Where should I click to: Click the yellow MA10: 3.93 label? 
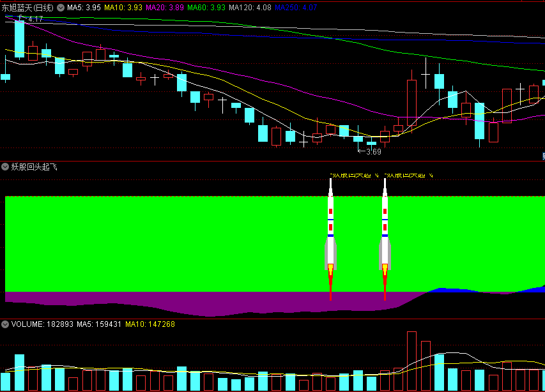tap(123, 8)
